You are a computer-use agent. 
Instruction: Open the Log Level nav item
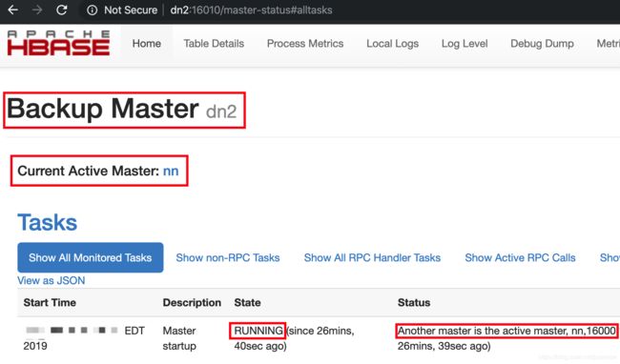point(465,44)
